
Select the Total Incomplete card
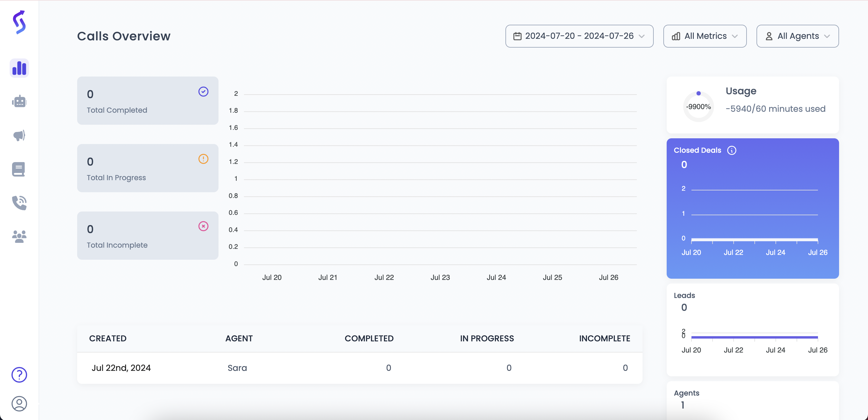(148, 235)
